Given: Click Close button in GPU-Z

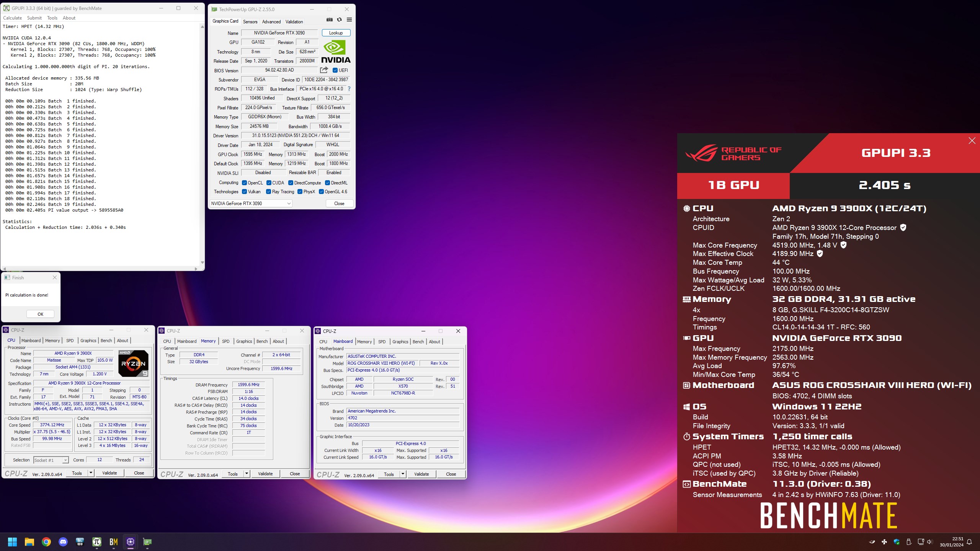Looking at the screenshot, I should point(339,204).
